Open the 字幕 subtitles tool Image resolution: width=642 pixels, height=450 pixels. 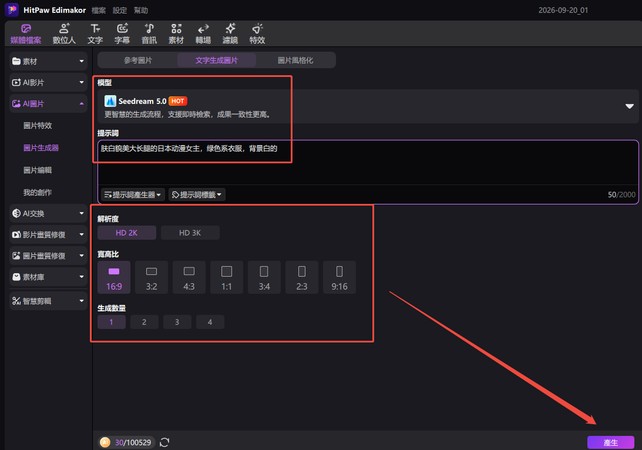122,34
